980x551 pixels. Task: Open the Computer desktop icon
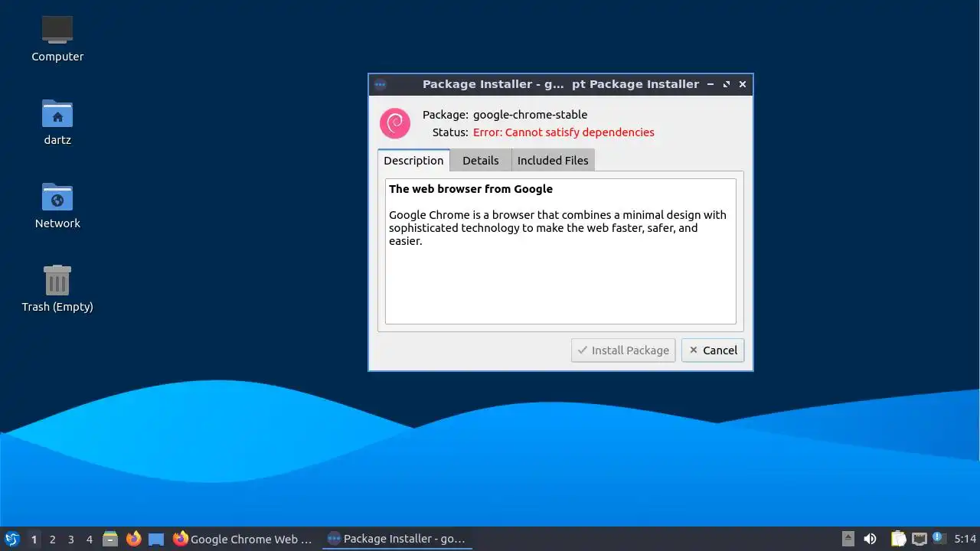pyautogui.click(x=57, y=30)
